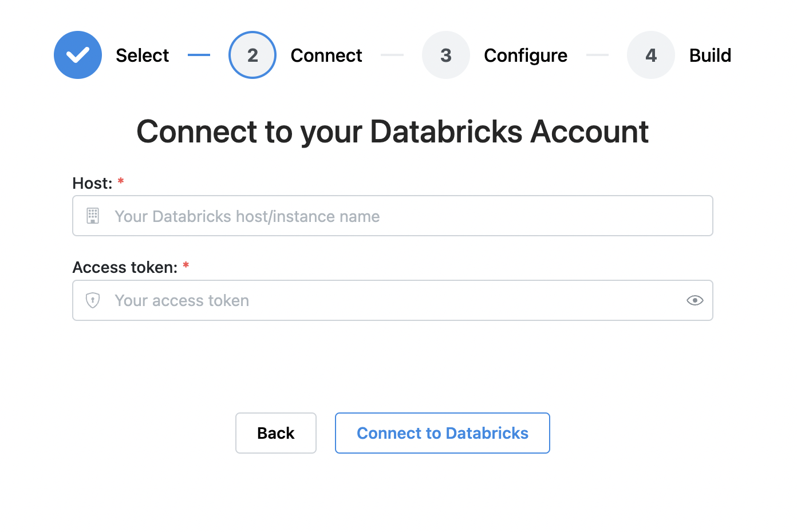
Task: Click the 'Connect to your Databricks Account' heading
Action: (x=393, y=132)
